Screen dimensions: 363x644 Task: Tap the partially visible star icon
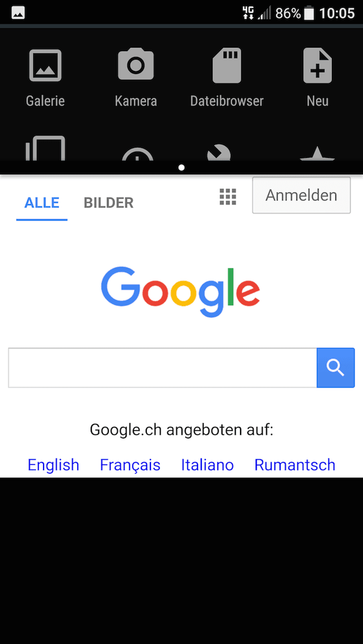coord(317,154)
